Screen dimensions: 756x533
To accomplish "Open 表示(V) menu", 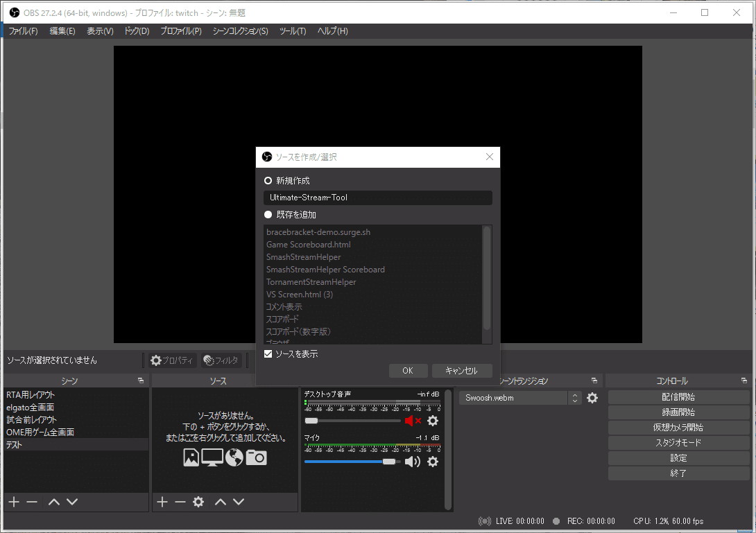I will coord(100,30).
